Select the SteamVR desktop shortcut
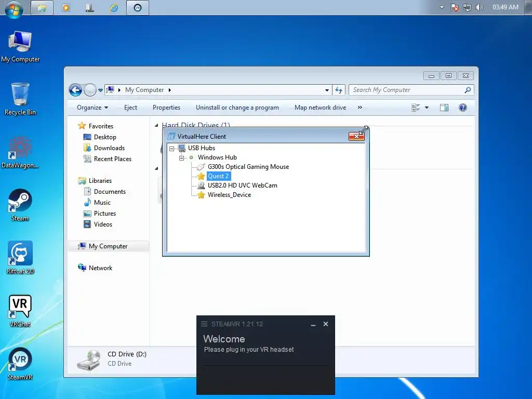 point(20,364)
